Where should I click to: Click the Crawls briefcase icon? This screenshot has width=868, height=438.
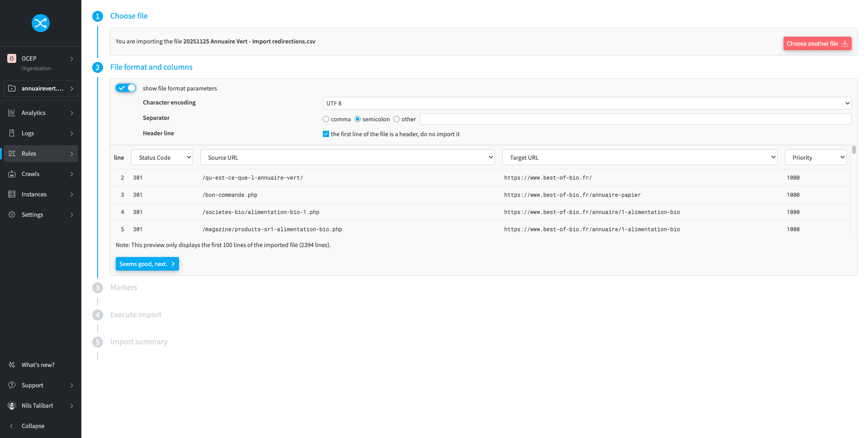coord(12,174)
